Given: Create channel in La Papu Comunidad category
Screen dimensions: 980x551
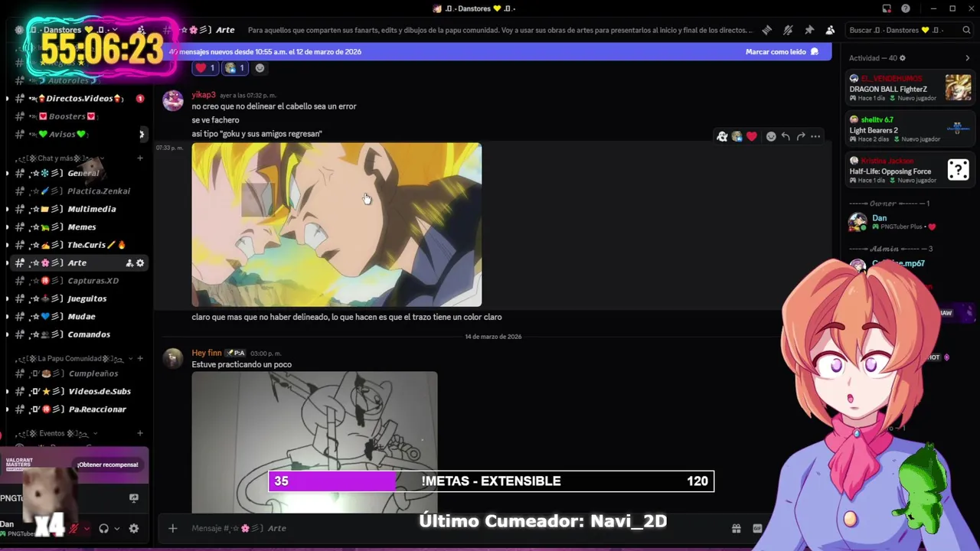Looking at the screenshot, I should pos(140,358).
